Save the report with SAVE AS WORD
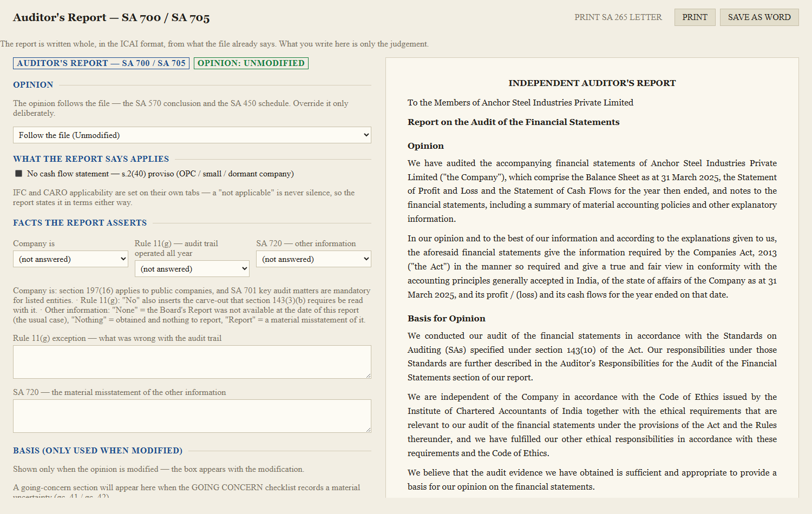This screenshot has width=812, height=514. point(759,17)
